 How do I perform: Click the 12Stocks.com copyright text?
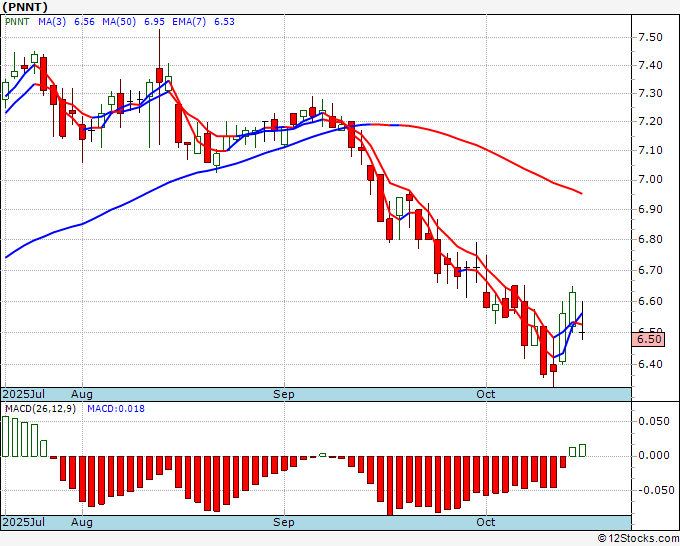click(x=638, y=539)
